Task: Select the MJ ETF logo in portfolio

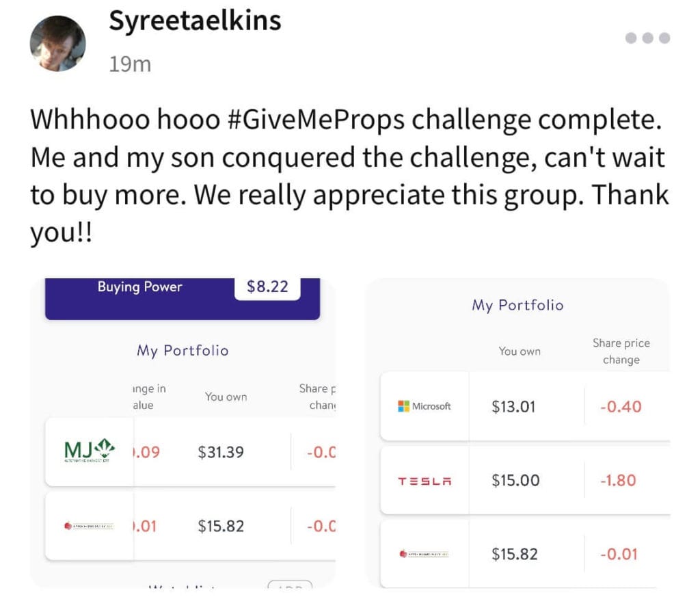Action: click(x=90, y=450)
